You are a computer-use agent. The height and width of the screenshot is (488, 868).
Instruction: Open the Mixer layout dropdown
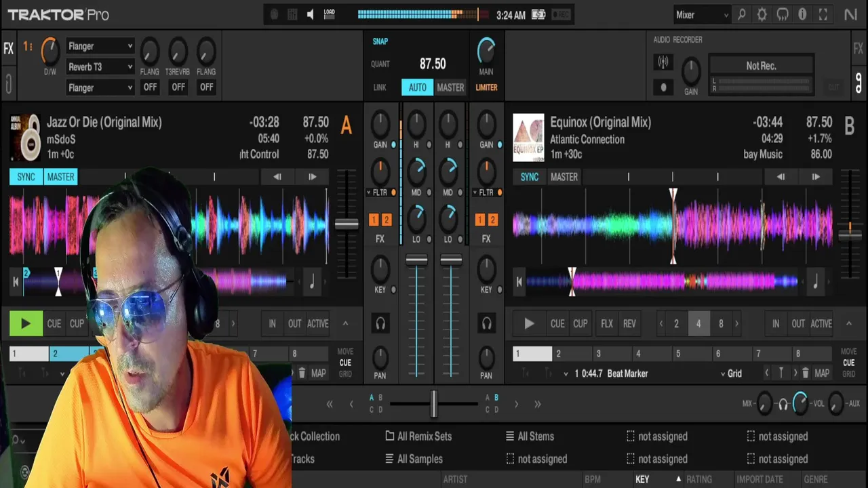pyautogui.click(x=702, y=14)
